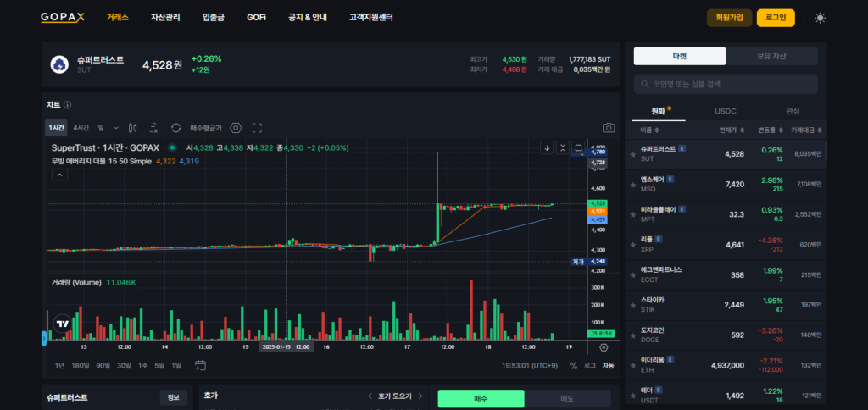The image size is (868, 410).
Task: Select the green 매수 buy tab
Action: click(x=481, y=398)
